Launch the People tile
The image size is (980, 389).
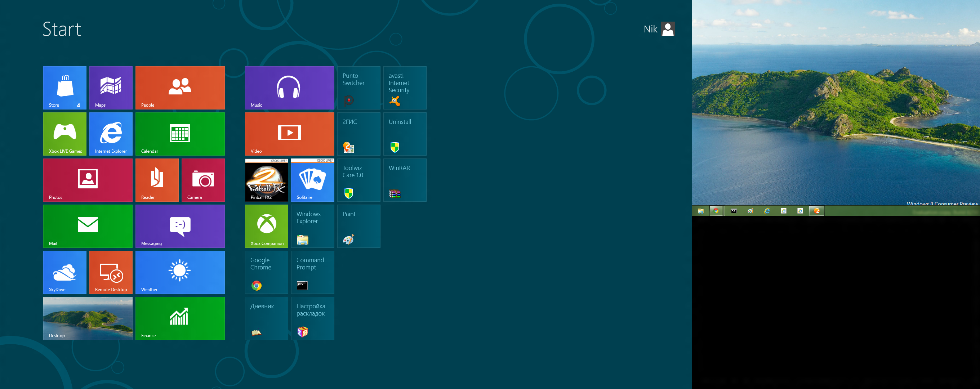180,88
